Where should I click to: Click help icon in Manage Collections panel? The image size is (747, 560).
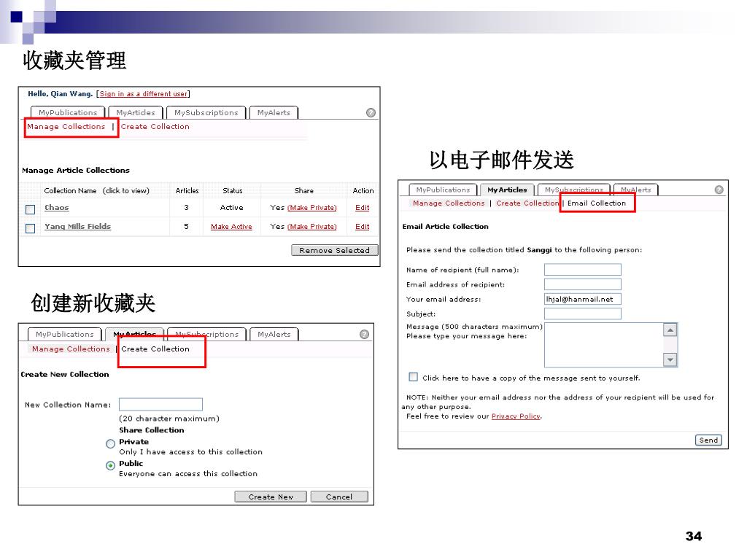pos(371,112)
